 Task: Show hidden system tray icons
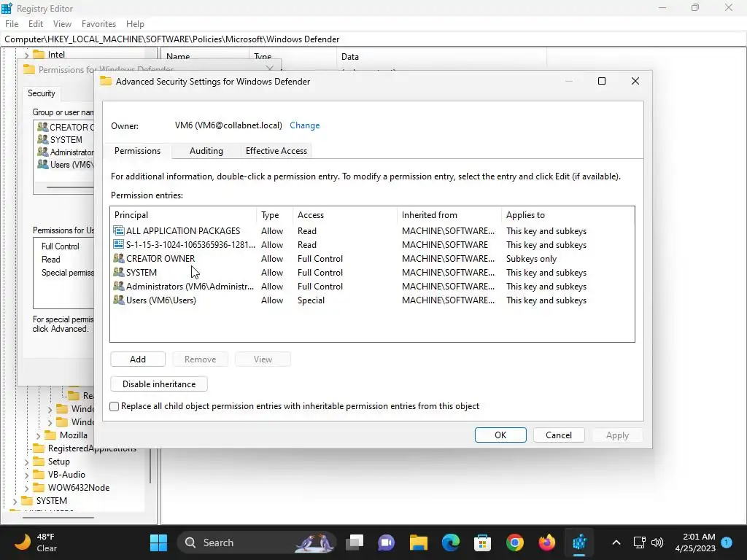tap(616, 542)
